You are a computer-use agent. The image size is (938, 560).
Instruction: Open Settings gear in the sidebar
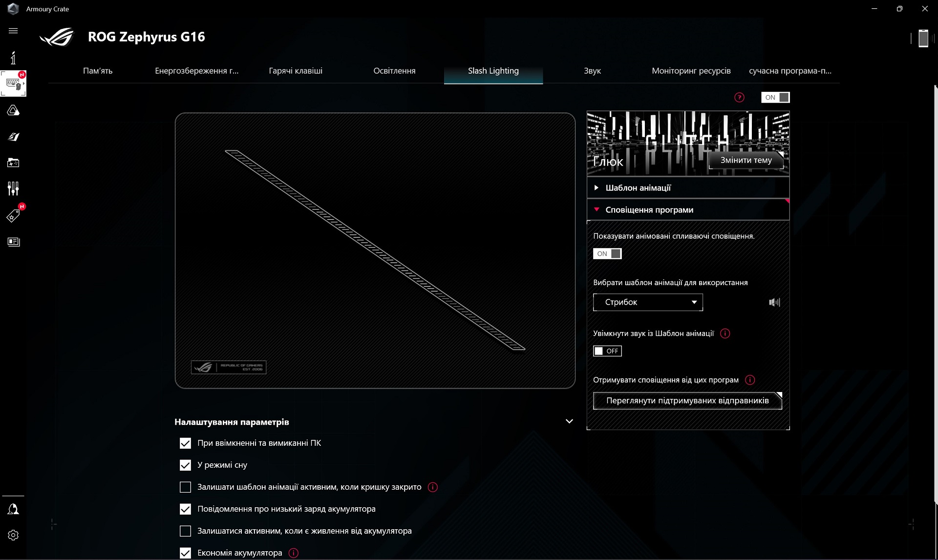click(13, 535)
